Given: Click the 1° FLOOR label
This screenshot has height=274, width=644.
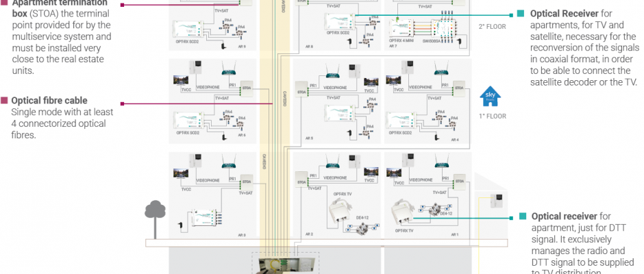Looking at the screenshot, I should pyautogui.click(x=492, y=116).
